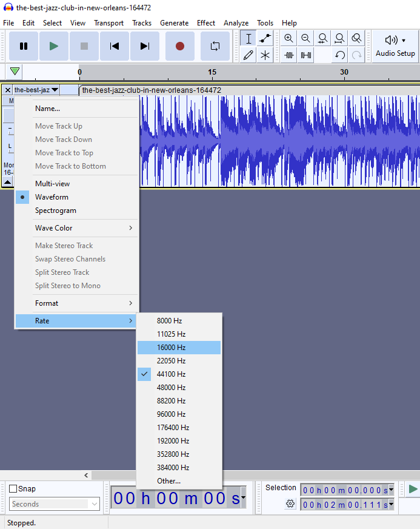Enable loop playback button
Image resolution: width=420 pixels, height=529 pixels.
(215, 46)
